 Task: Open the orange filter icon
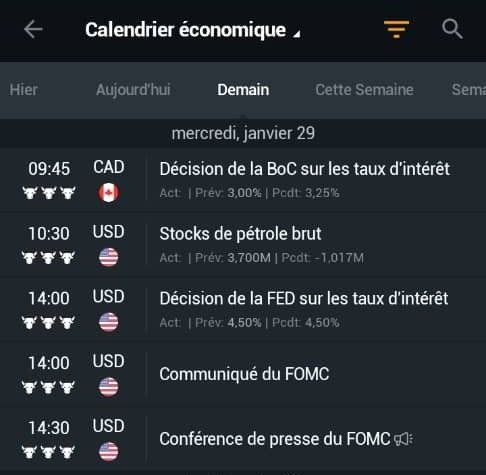396,29
